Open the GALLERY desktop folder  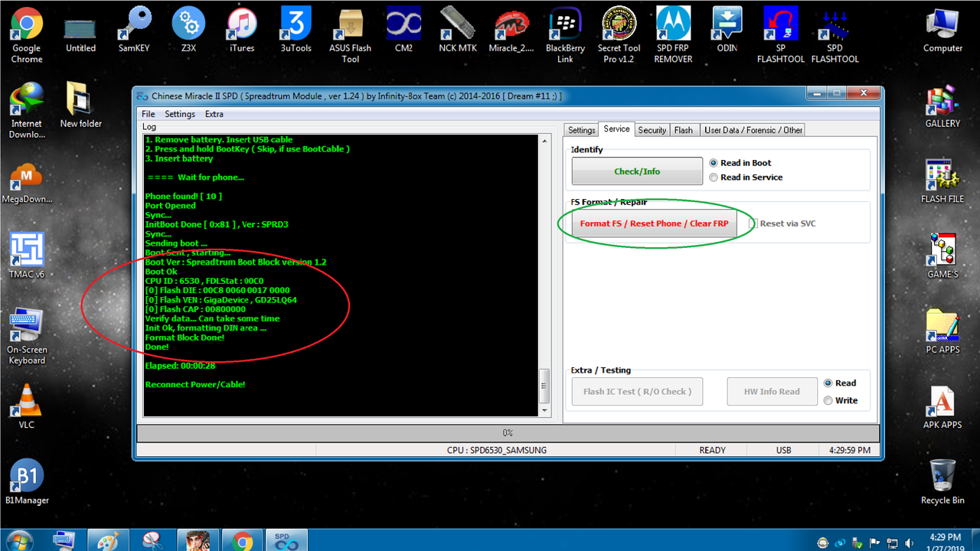942,106
